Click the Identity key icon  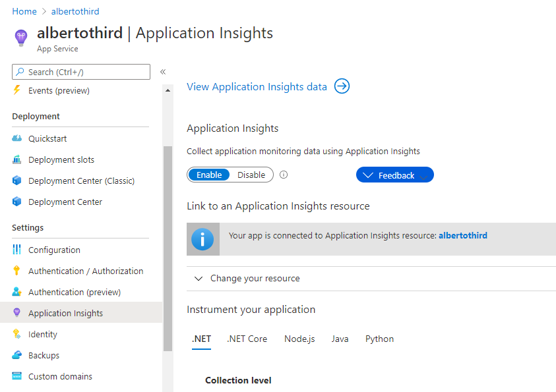[17, 334]
